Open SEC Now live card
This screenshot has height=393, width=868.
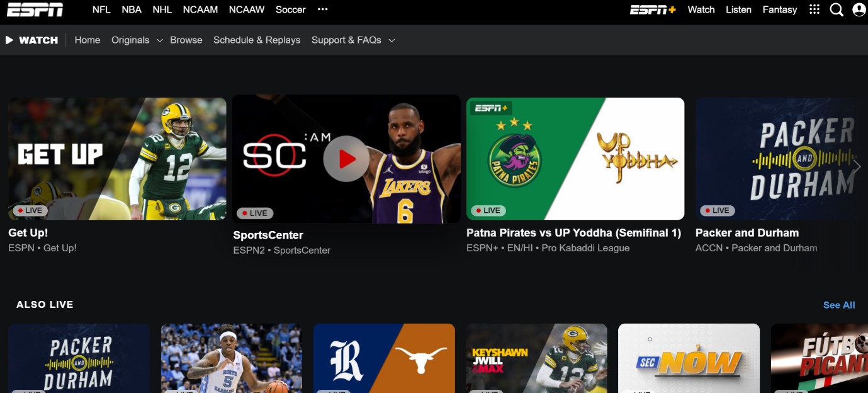(689, 358)
